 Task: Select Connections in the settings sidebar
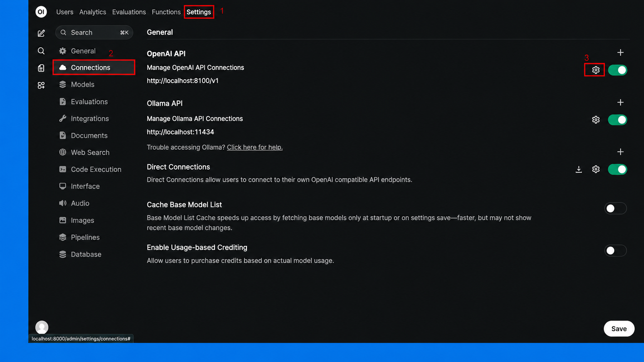(94, 67)
